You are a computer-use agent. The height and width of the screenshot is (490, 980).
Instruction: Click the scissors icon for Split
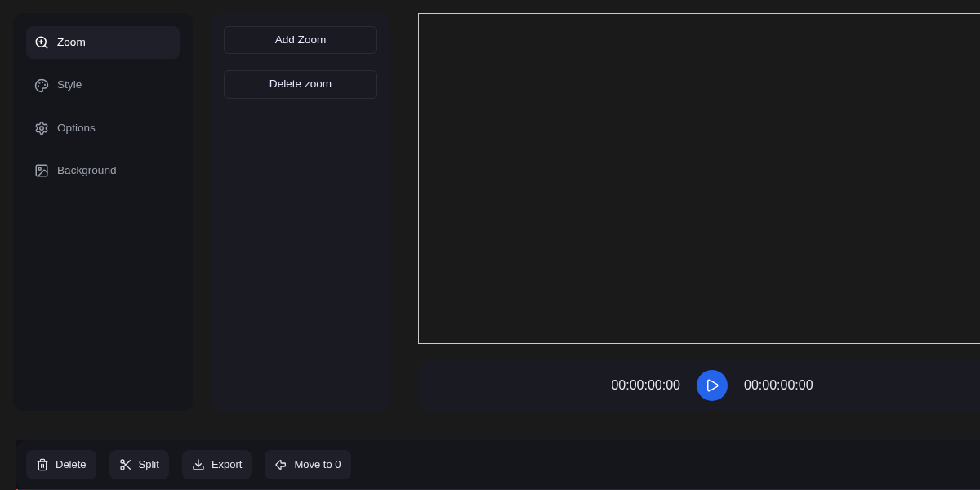click(126, 465)
